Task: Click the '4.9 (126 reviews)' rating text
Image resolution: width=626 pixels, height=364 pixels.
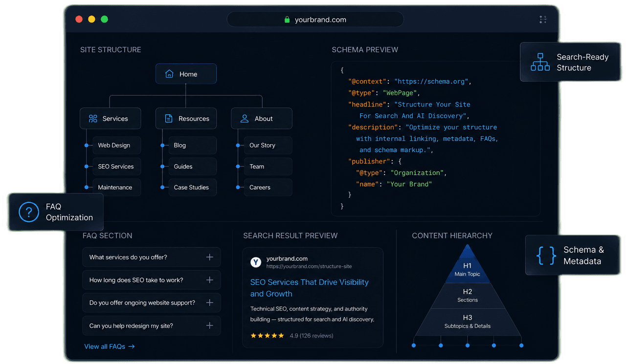Action: (x=312, y=336)
